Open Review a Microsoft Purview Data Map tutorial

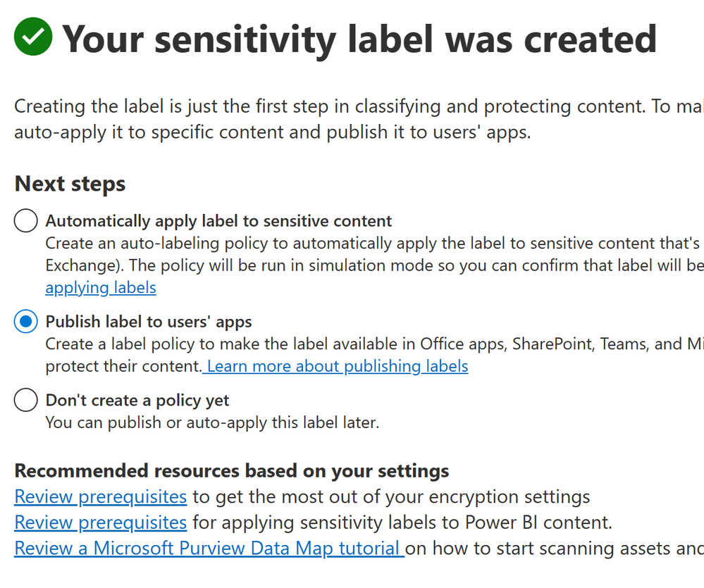click(x=209, y=548)
